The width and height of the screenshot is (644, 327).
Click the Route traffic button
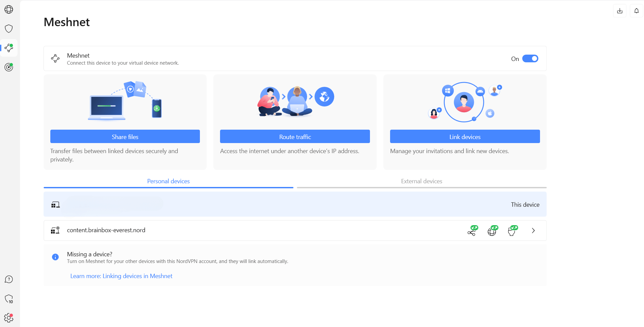pos(295,136)
